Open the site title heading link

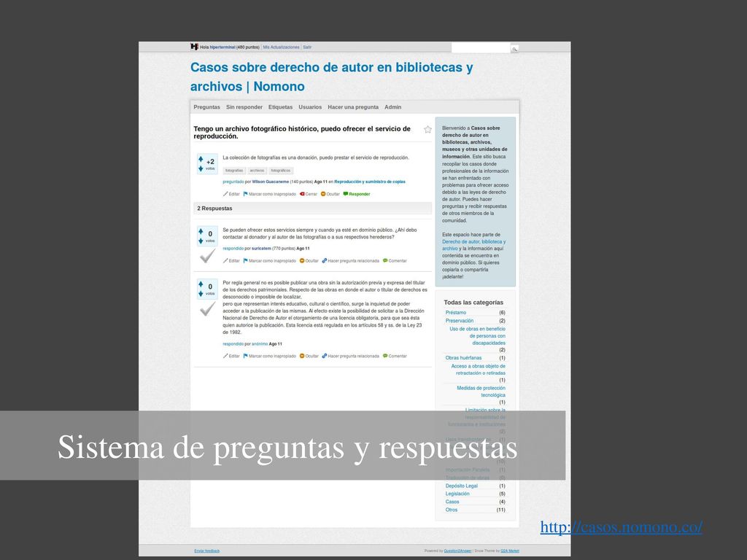(332, 77)
